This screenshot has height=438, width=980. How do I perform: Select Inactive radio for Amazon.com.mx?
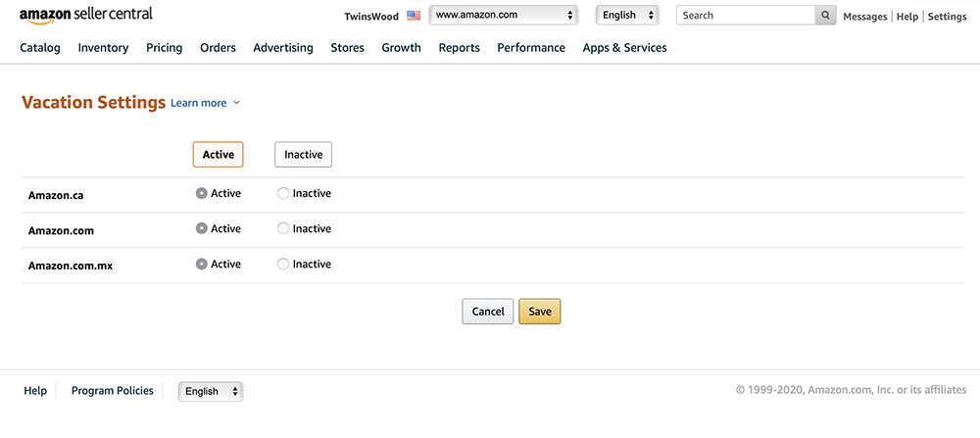(x=283, y=265)
